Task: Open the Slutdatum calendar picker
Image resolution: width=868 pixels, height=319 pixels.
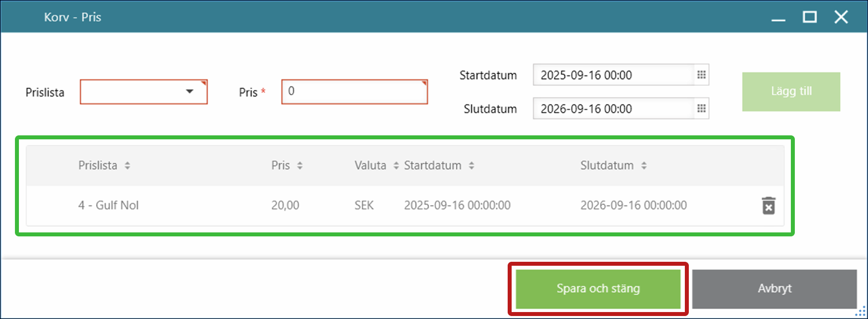Action: coord(701,108)
